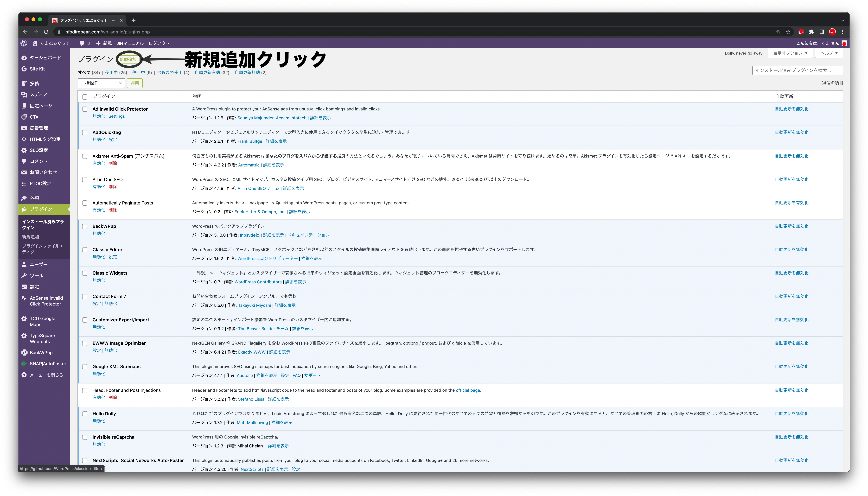The width and height of the screenshot is (868, 496).
Task: Open the BackWPup sidebar icon
Action: tap(24, 353)
